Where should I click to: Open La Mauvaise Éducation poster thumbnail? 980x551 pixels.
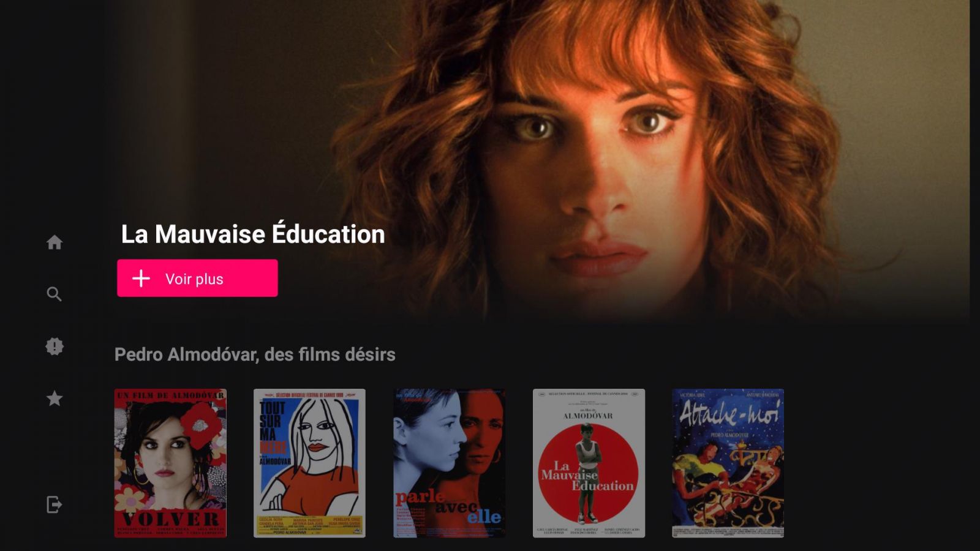pos(589,463)
